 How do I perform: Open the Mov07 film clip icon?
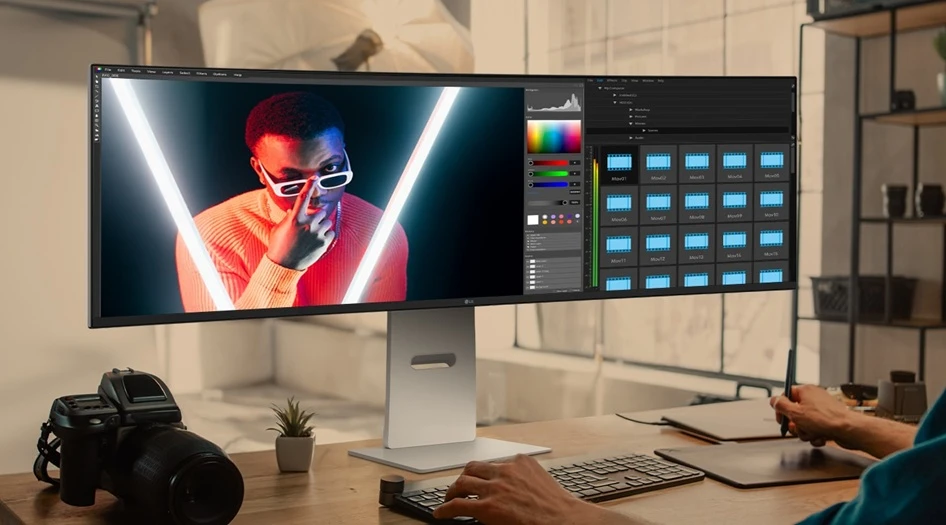click(658, 201)
